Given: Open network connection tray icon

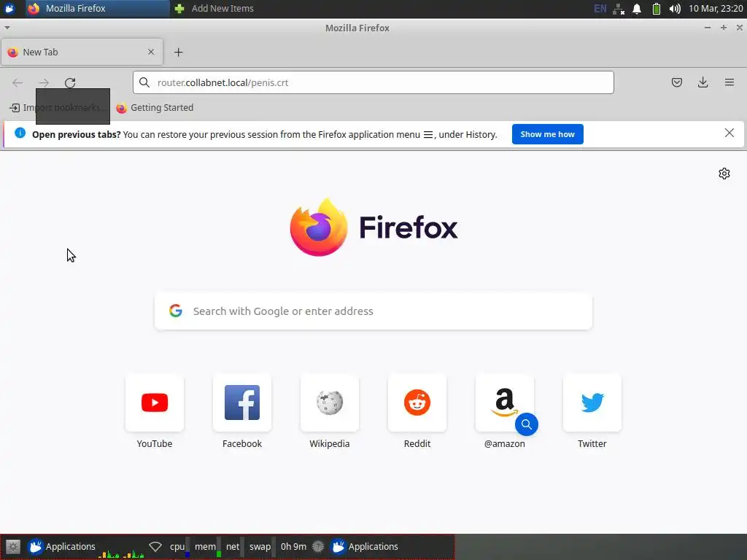Looking at the screenshot, I should (619, 9).
